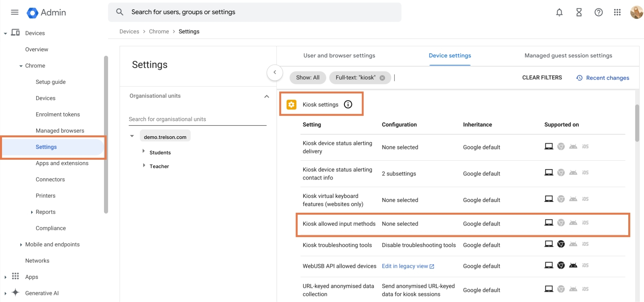Open Enrolment tokens in sidebar

pos(58,114)
